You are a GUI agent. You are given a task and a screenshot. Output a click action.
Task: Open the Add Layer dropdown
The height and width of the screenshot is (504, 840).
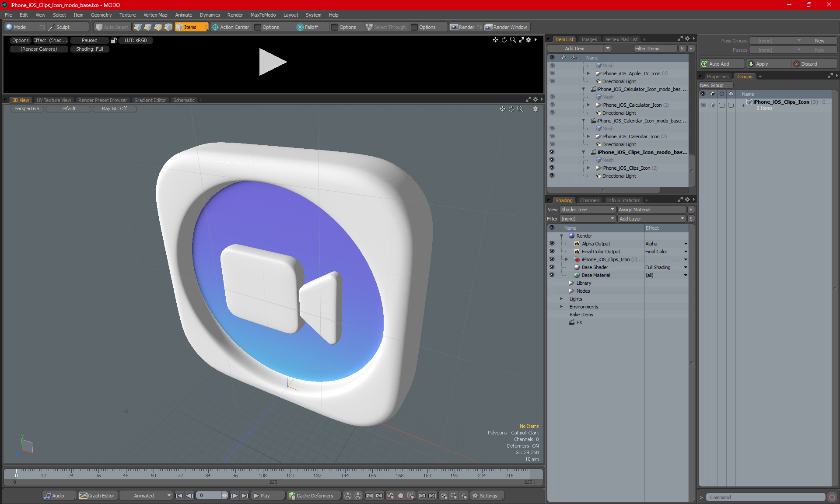coord(651,219)
